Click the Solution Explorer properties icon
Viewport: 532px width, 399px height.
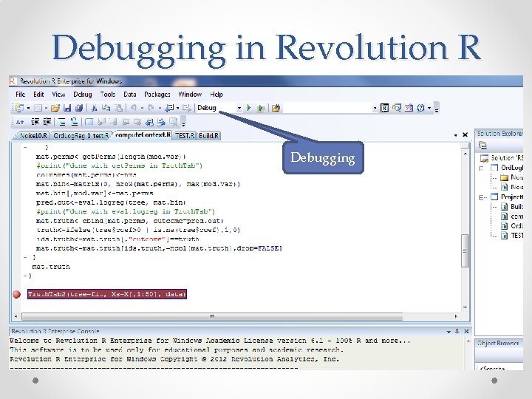[482, 146]
